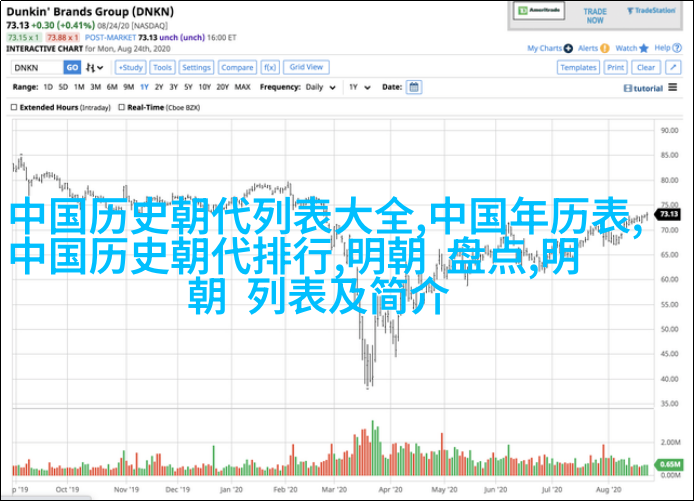Open the Help link

tap(662, 48)
